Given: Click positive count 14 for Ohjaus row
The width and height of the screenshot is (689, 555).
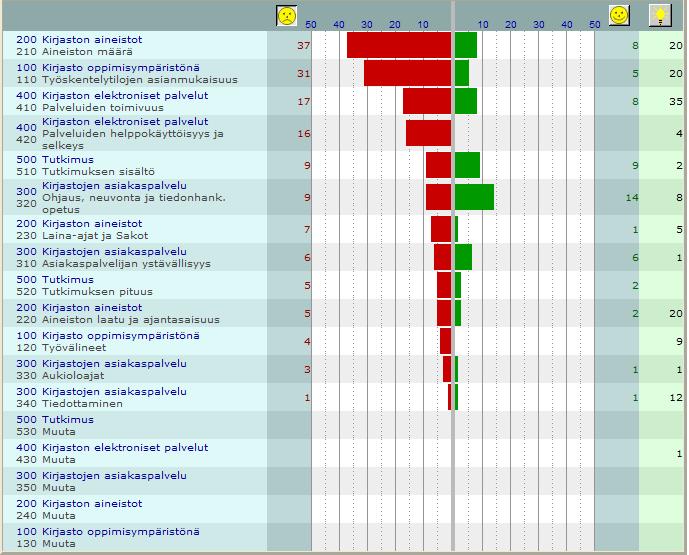Looking at the screenshot, I should tap(632, 198).
